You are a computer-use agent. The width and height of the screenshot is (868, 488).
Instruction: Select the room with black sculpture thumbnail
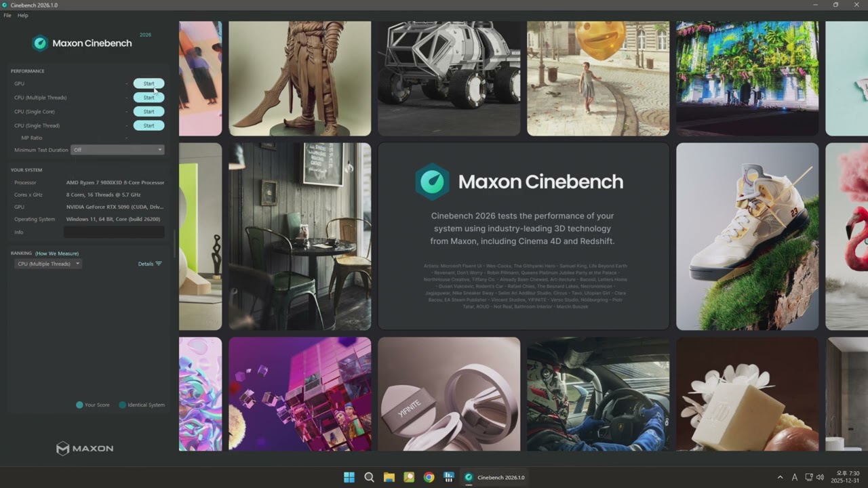[x=200, y=237]
